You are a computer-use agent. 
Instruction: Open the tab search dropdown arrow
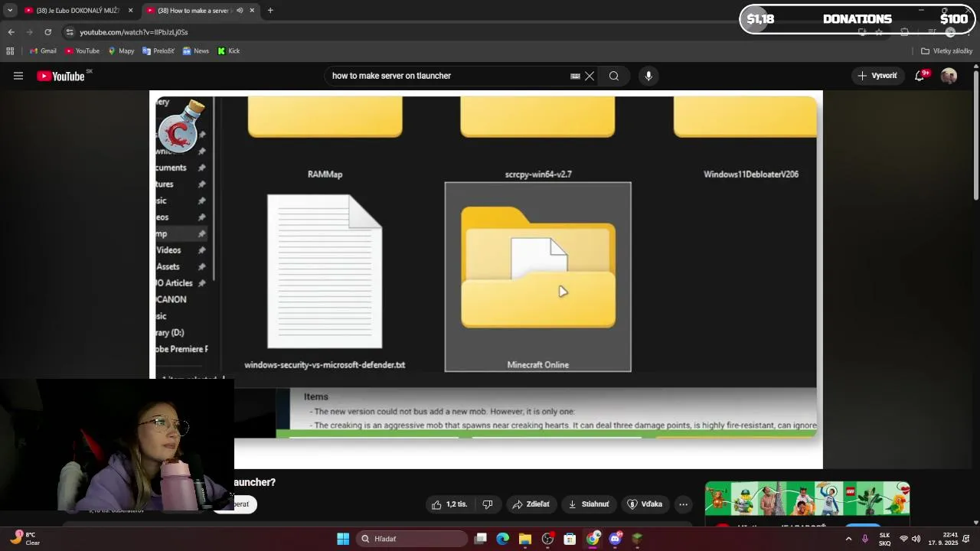10,11
